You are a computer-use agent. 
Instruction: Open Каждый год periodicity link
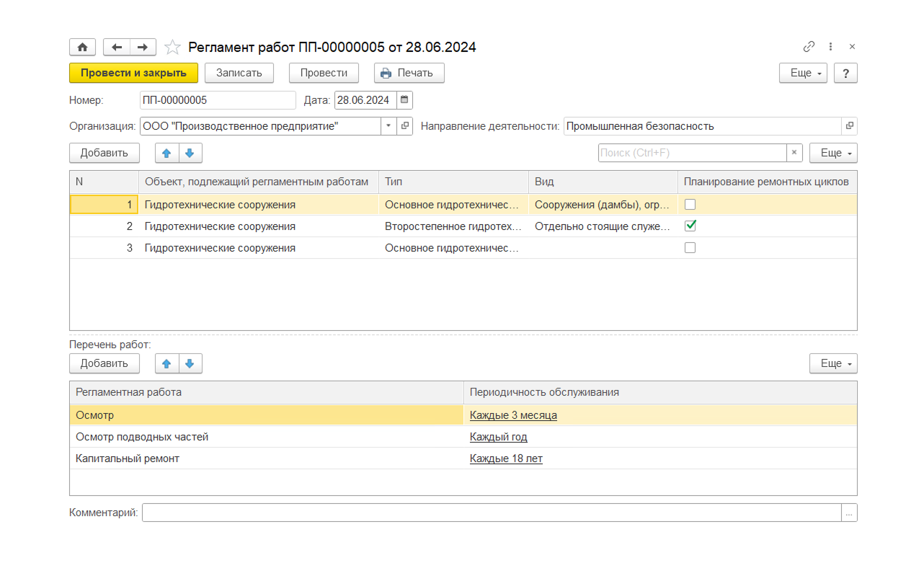point(499,437)
